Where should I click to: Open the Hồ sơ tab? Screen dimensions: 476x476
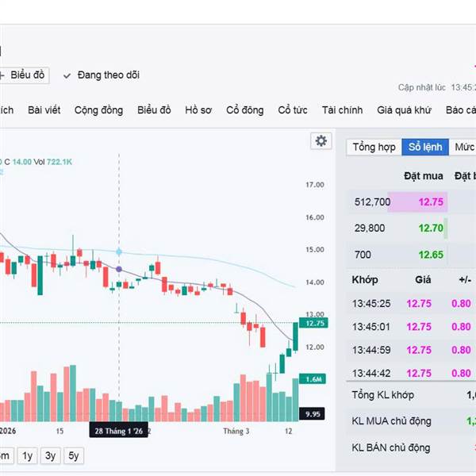198,110
